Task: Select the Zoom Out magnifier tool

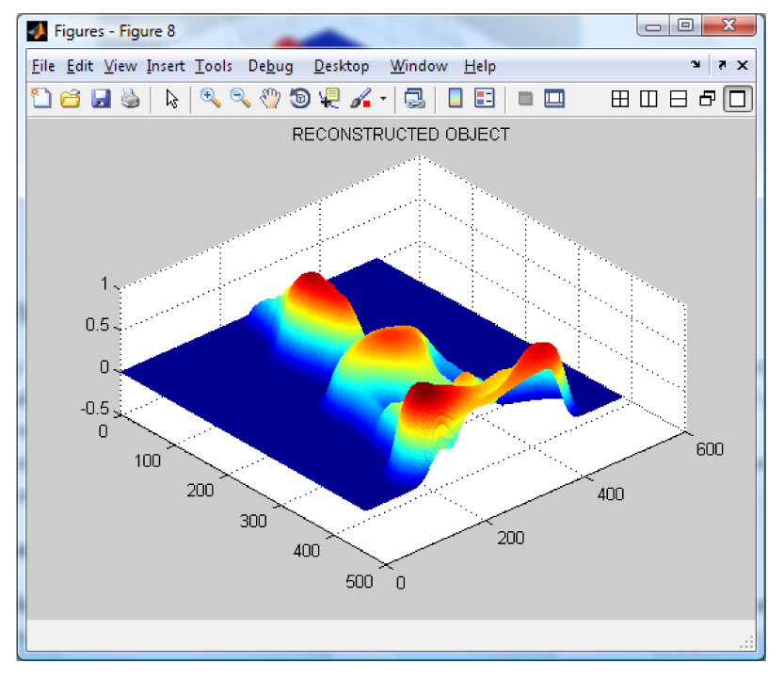Action: [x=240, y=98]
